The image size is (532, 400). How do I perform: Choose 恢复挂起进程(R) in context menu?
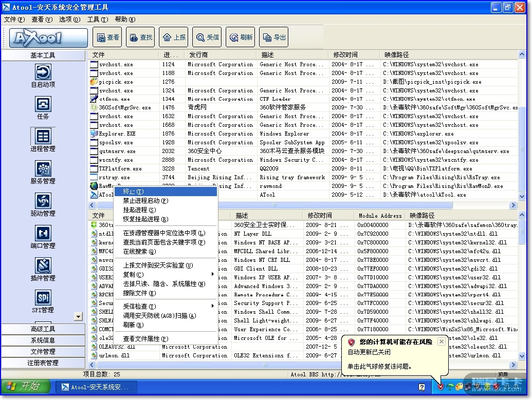[166, 219]
